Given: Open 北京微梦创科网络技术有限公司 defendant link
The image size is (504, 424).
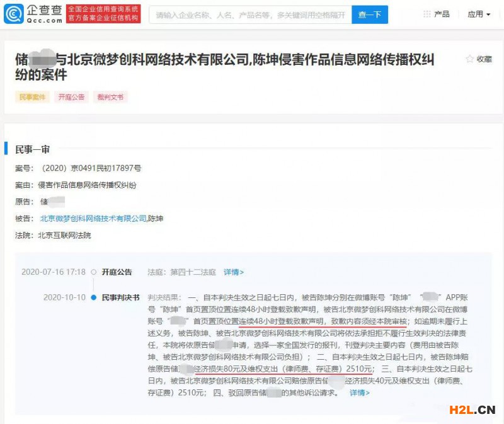Looking at the screenshot, I should pos(93,219).
